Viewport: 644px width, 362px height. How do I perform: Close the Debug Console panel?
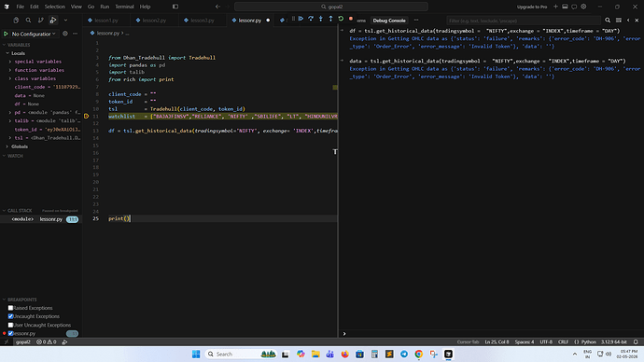tap(637, 21)
